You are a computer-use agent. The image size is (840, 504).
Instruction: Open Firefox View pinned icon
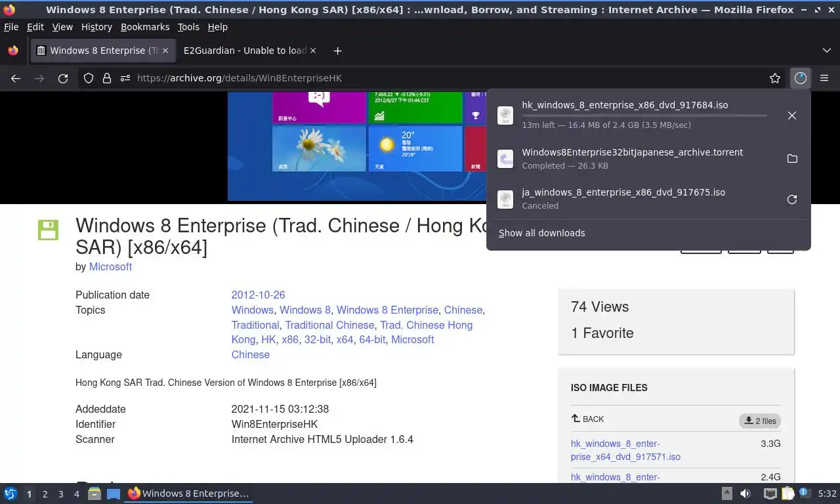point(13,51)
